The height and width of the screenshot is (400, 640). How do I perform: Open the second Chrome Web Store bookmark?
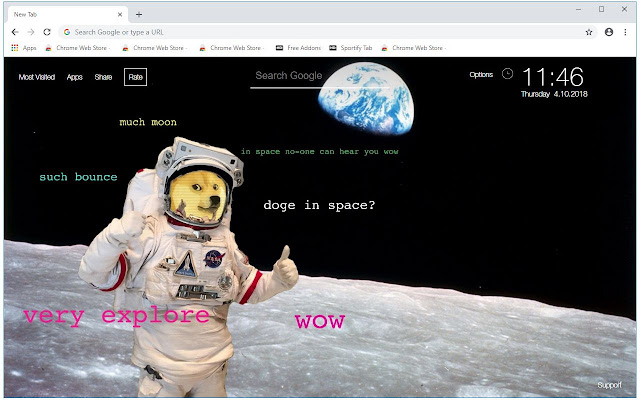point(155,48)
